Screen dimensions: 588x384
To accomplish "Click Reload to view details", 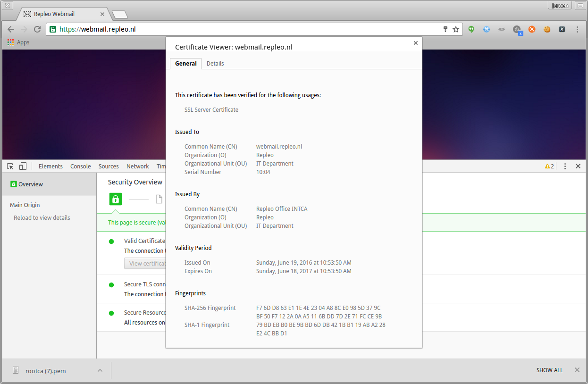I will 42,218.
